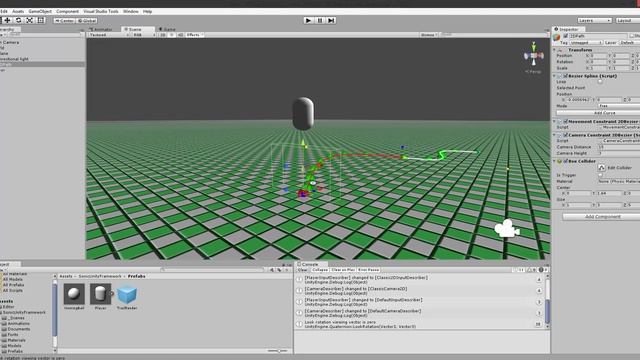The height and width of the screenshot is (360, 640).
Task: Click the Step frame button
Action: click(x=331, y=20)
